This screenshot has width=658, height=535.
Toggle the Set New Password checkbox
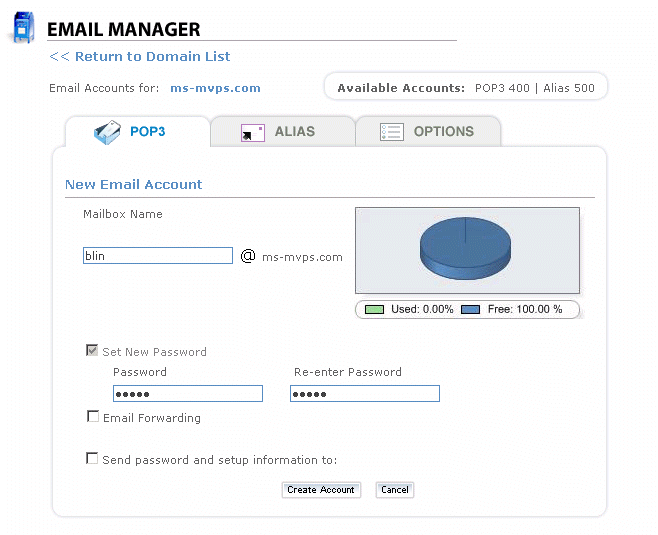pyautogui.click(x=92, y=350)
